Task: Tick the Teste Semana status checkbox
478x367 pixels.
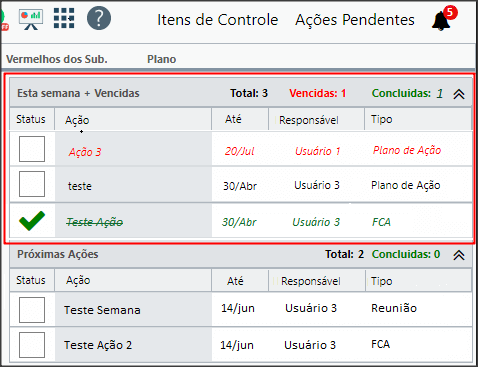Action: tap(32, 310)
